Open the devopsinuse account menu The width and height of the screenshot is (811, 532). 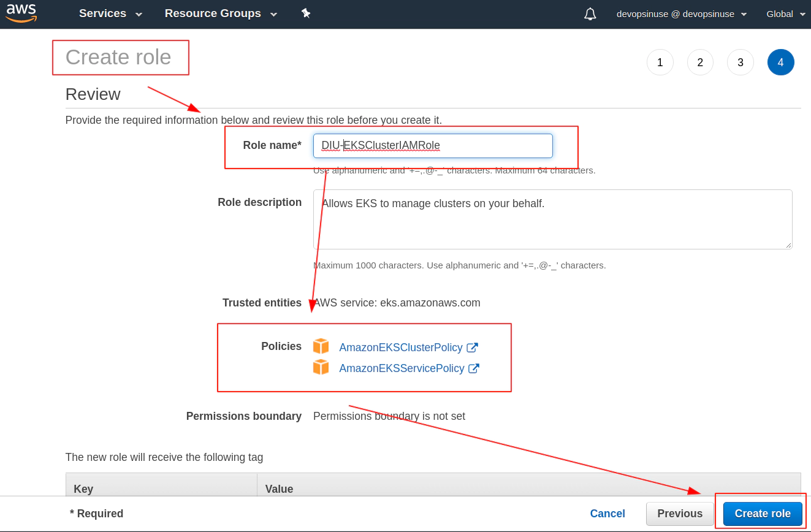(682, 14)
